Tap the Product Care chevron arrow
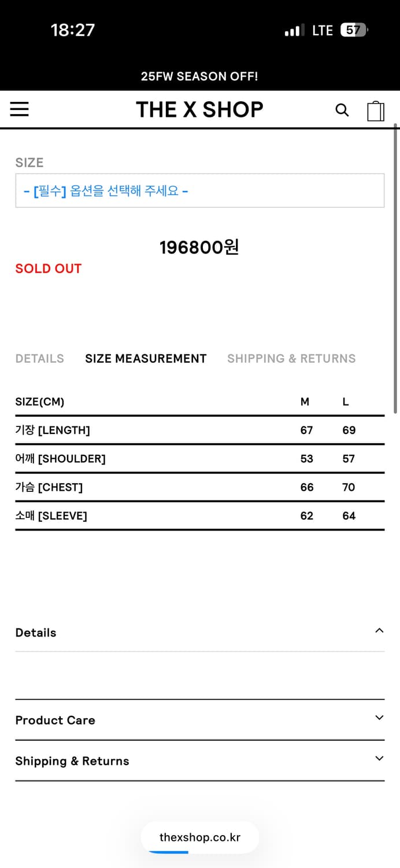The image size is (400, 868). click(379, 718)
